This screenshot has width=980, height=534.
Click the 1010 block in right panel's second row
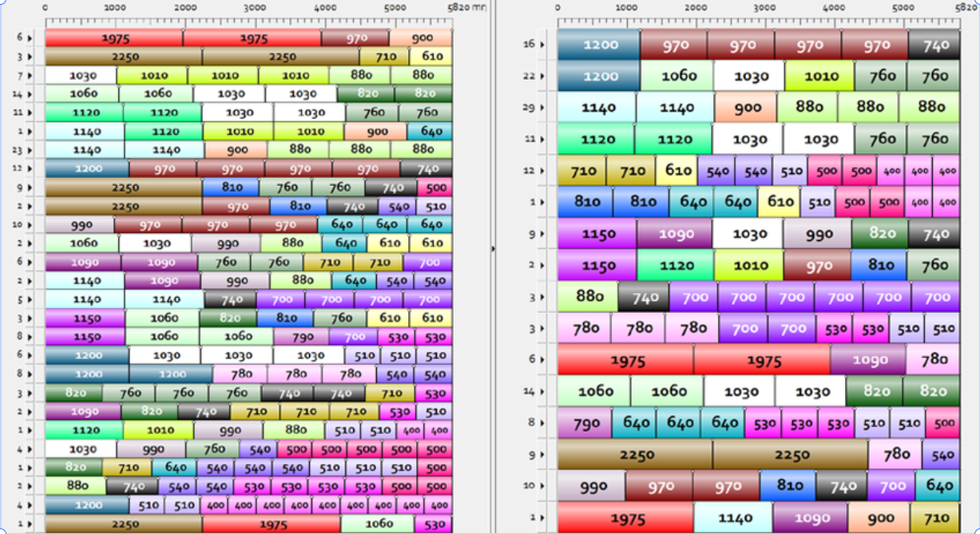[x=819, y=77]
